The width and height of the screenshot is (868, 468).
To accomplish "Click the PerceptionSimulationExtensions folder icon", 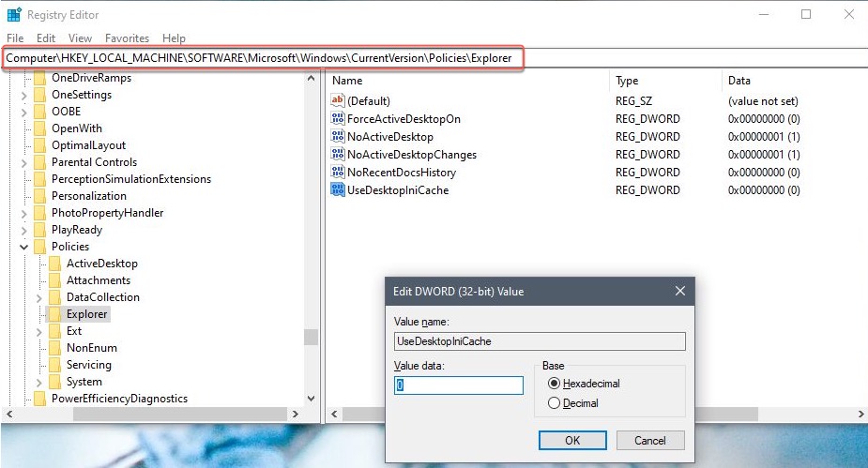I will pos(39,179).
